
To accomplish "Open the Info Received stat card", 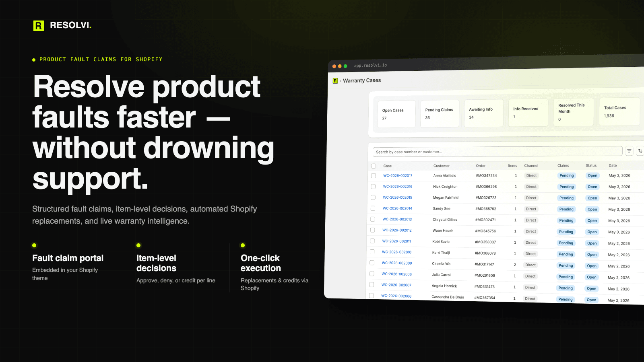I will tap(528, 113).
